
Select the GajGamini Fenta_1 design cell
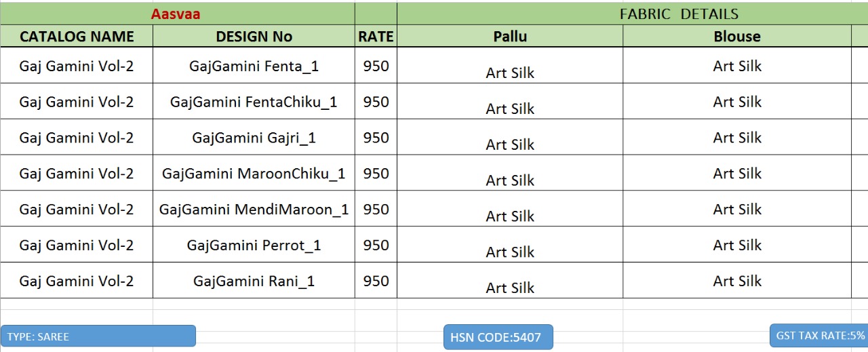click(x=254, y=66)
